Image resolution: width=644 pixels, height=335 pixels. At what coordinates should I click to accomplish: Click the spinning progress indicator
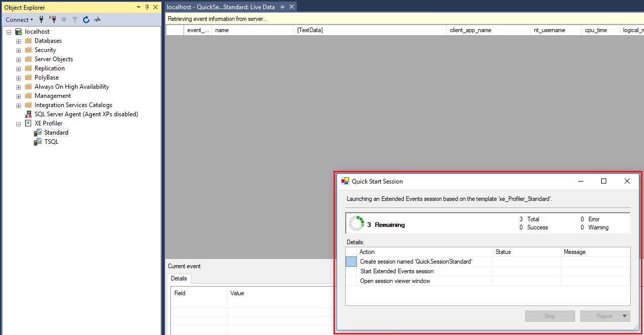(356, 222)
